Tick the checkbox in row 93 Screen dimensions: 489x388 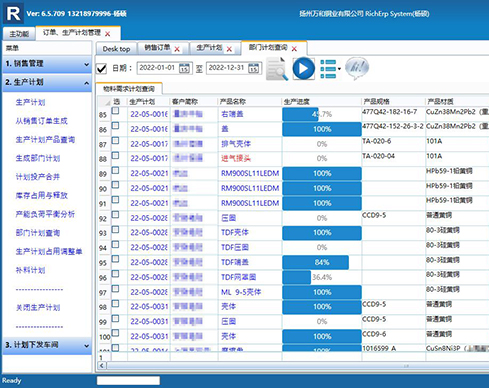(x=115, y=229)
